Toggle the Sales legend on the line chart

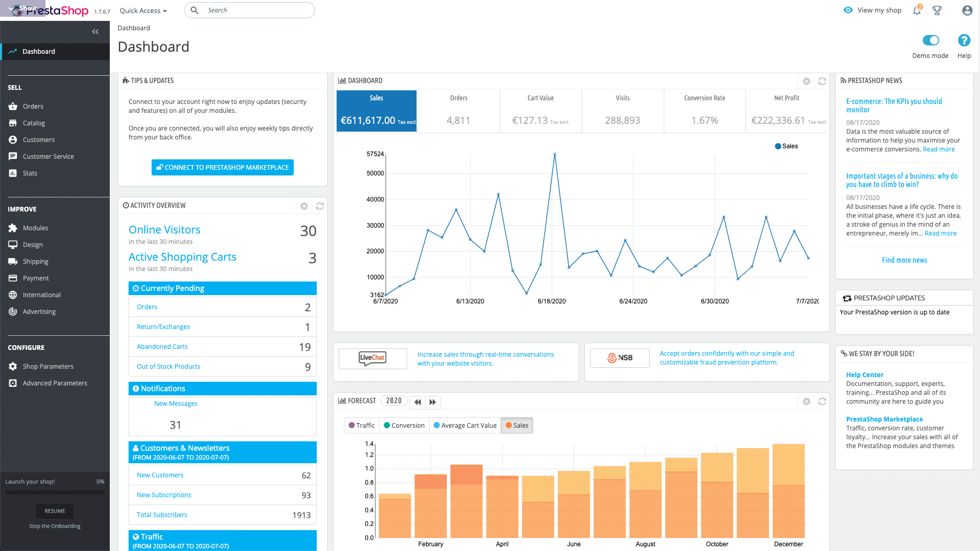pyautogui.click(x=786, y=146)
